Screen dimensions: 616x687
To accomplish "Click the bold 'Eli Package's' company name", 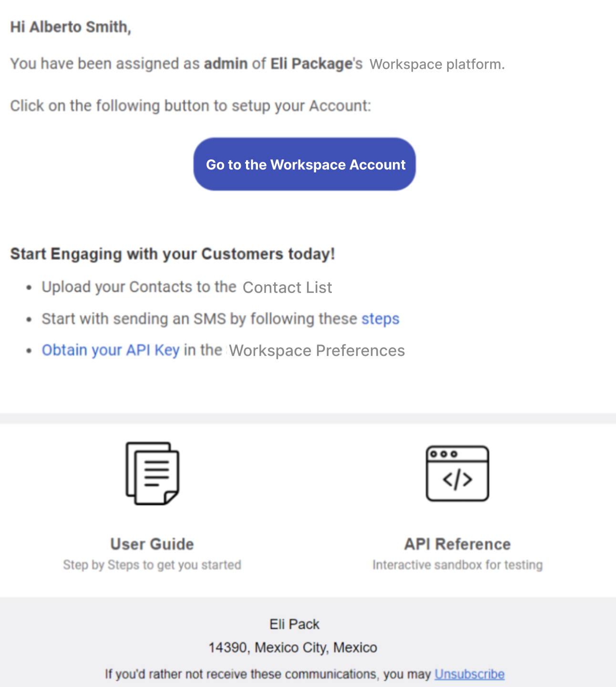I will pyautogui.click(x=317, y=63).
